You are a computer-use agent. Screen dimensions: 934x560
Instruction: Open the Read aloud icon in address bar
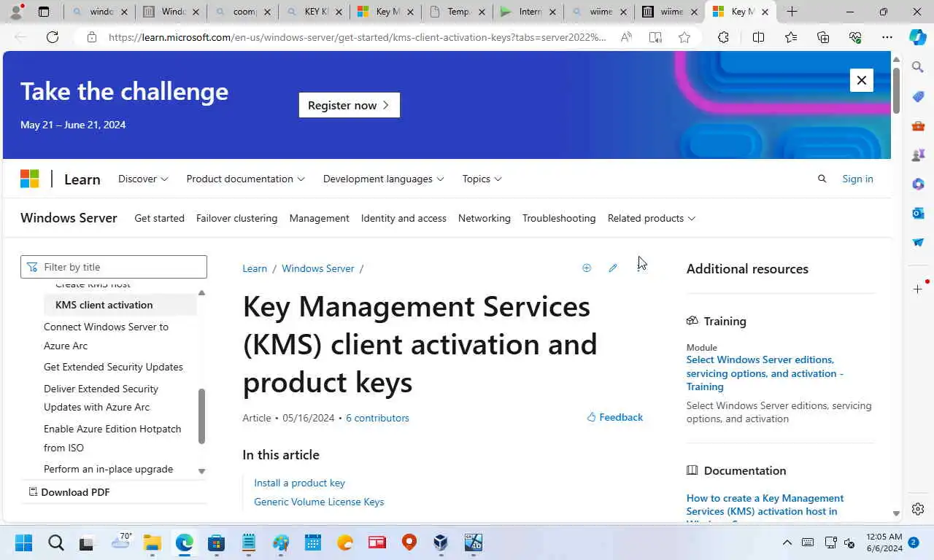(x=626, y=37)
